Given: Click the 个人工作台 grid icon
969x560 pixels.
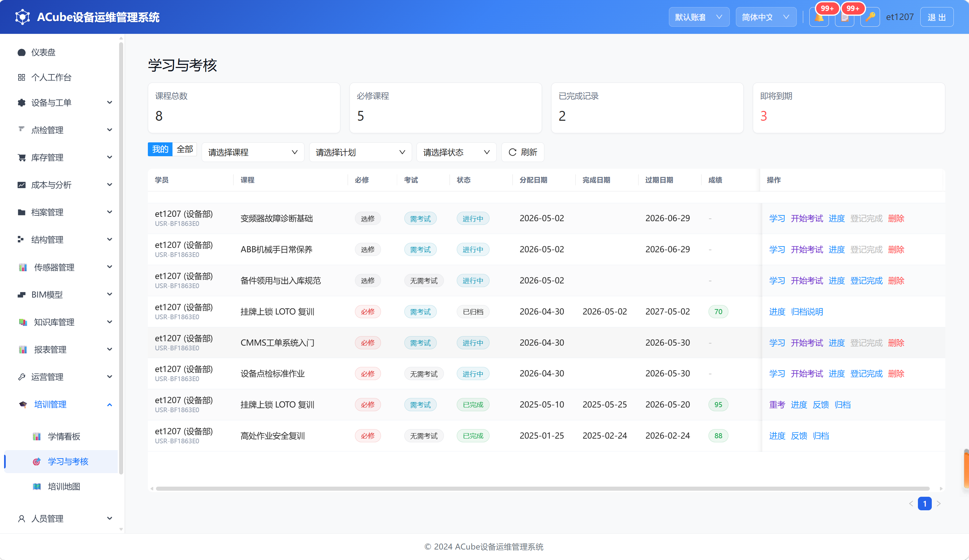Looking at the screenshot, I should tap(22, 78).
